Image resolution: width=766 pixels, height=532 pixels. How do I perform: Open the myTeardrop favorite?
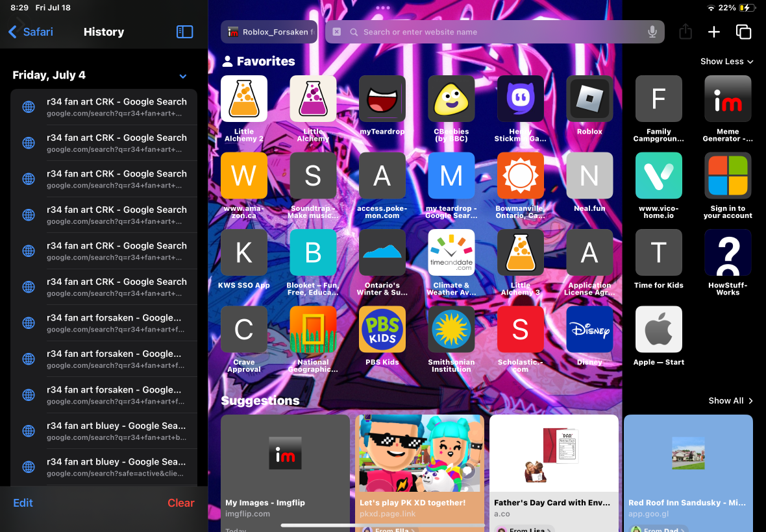point(382,99)
